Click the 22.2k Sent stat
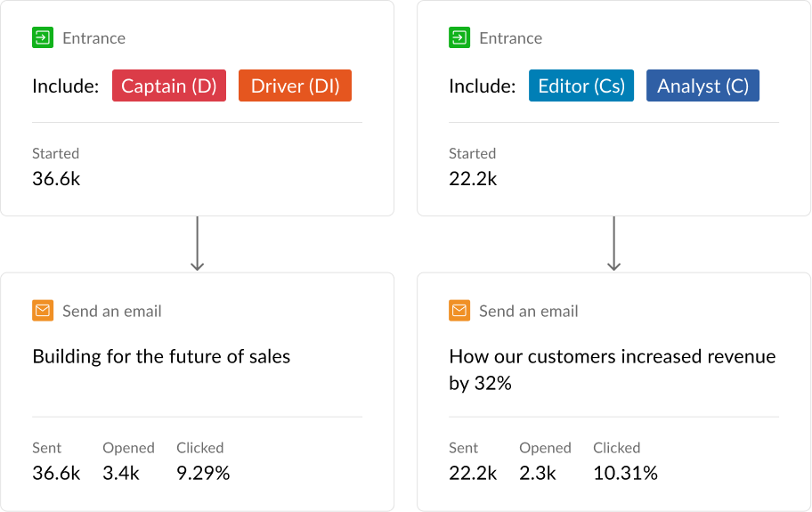The width and height of the screenshot is (812, 512). [473, 474]
